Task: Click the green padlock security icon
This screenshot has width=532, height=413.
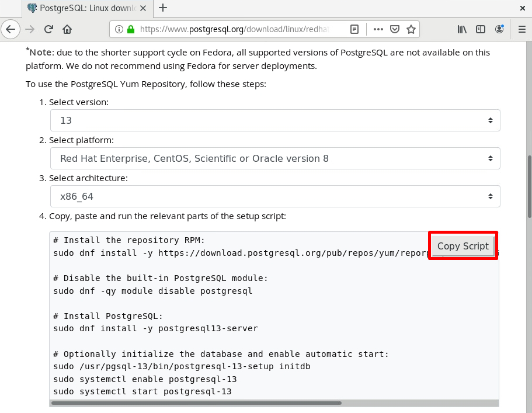Action: tap(131, 29)
